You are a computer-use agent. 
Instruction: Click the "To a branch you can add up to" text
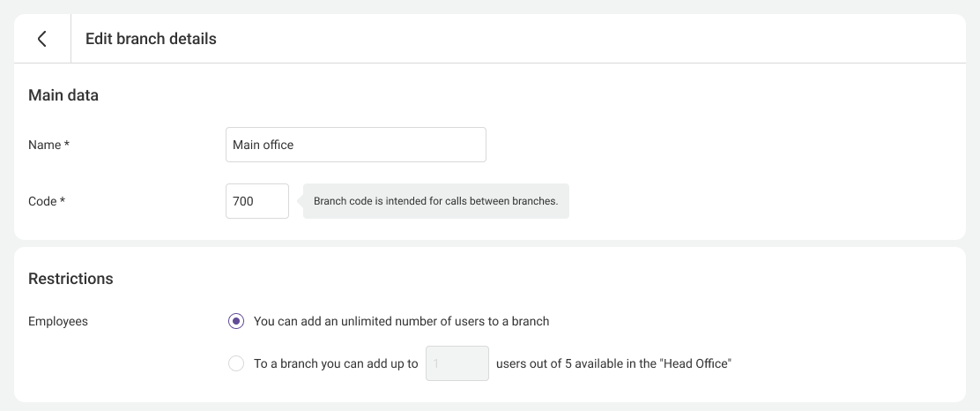click(336, 363)
